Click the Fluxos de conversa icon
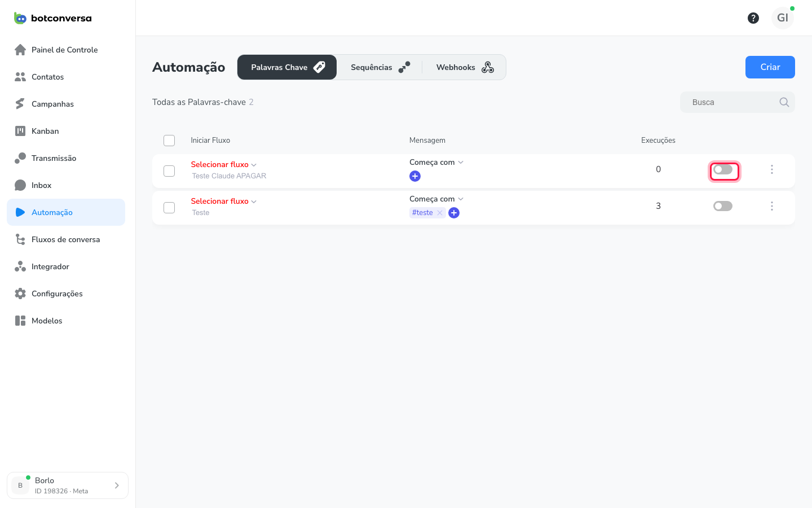Image resolution: width=812 pixels, height=508 pixels. pyautogui.click(x=20, y=239)
